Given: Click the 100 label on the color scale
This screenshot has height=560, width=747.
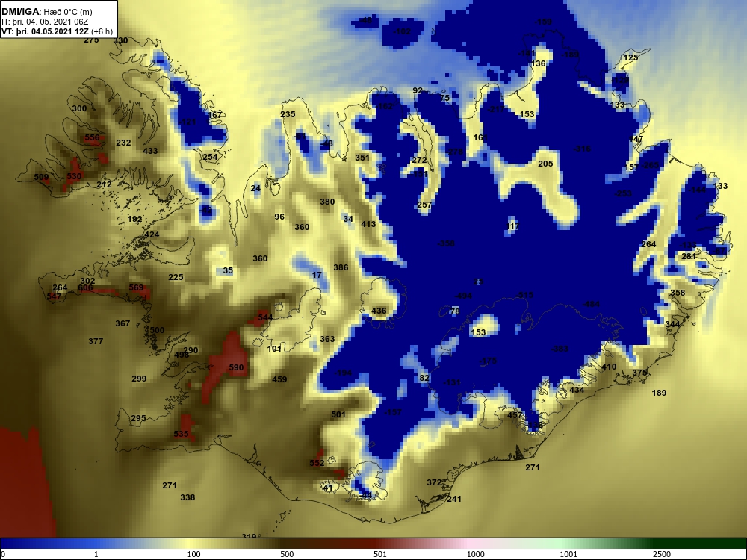Looking at the screenshot, I should [194, 554].
